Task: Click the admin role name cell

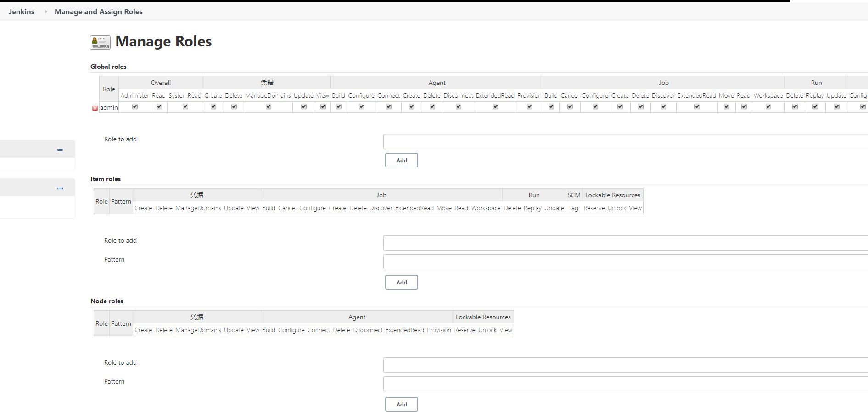Action: (x=109, y=107)
